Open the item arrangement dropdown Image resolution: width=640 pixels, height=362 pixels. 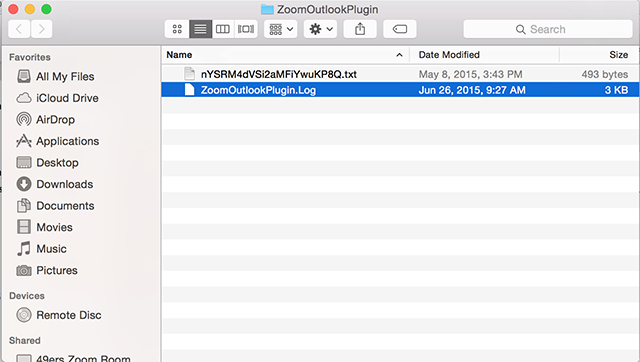[280, 29]
